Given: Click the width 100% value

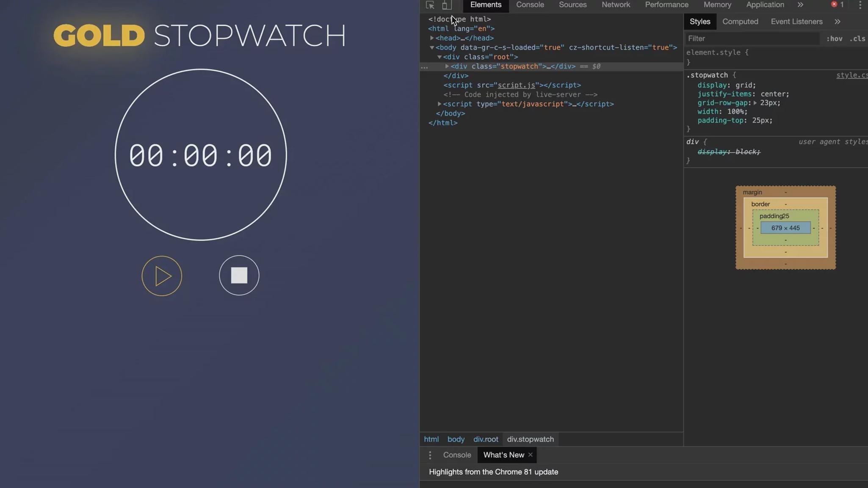Looking at the screenshot, I should coord(735,112).
